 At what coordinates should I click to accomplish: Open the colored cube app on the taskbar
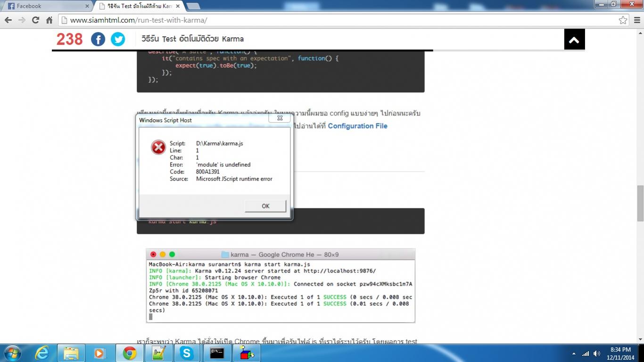pyautogui.click(x=247, y=353)
